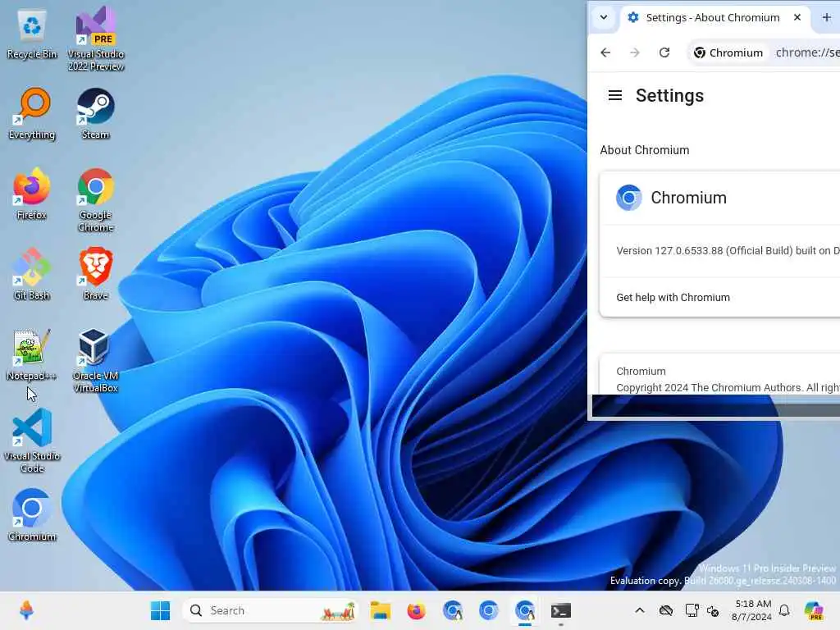The width and height of the screenshot is (840, 630).
Task: Click the Chromium site info chip
Action: [728, 52]
